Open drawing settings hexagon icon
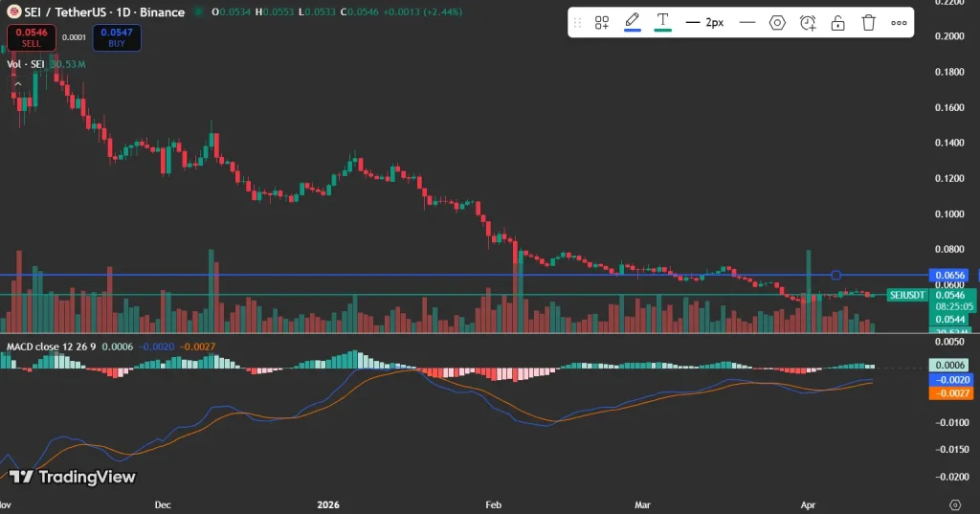Viewport: 980px width, 514px height. pyautogui.click(x=777, y=23)
